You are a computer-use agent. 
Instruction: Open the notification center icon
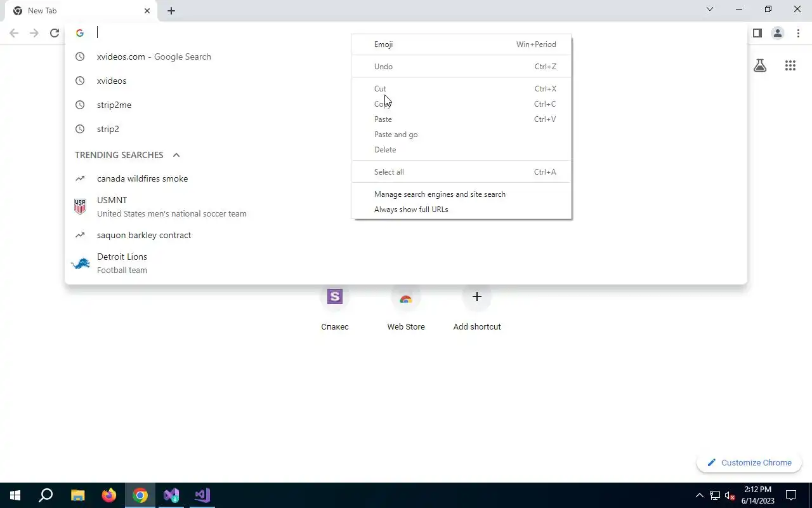792,495
